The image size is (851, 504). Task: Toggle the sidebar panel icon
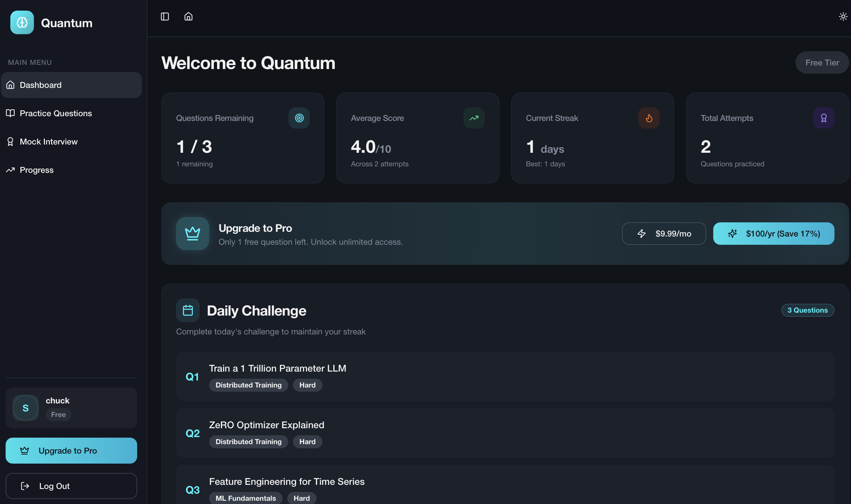point(165,16)
